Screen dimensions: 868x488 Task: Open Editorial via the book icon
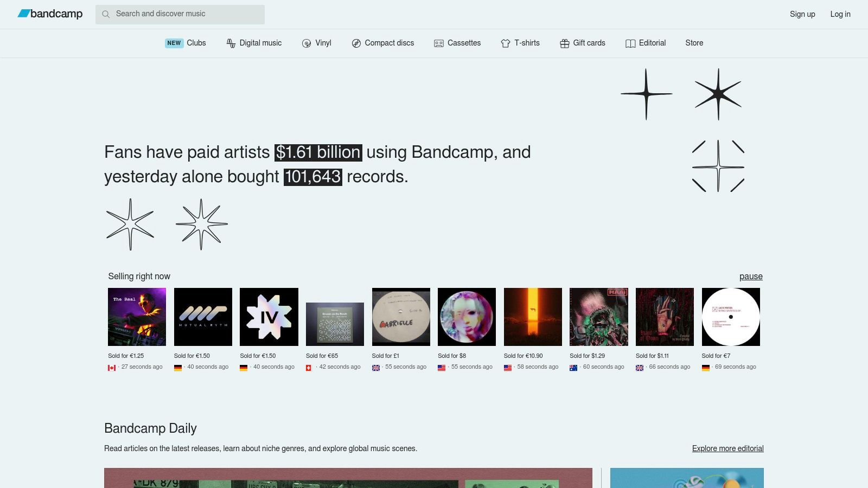click(630, 43)
